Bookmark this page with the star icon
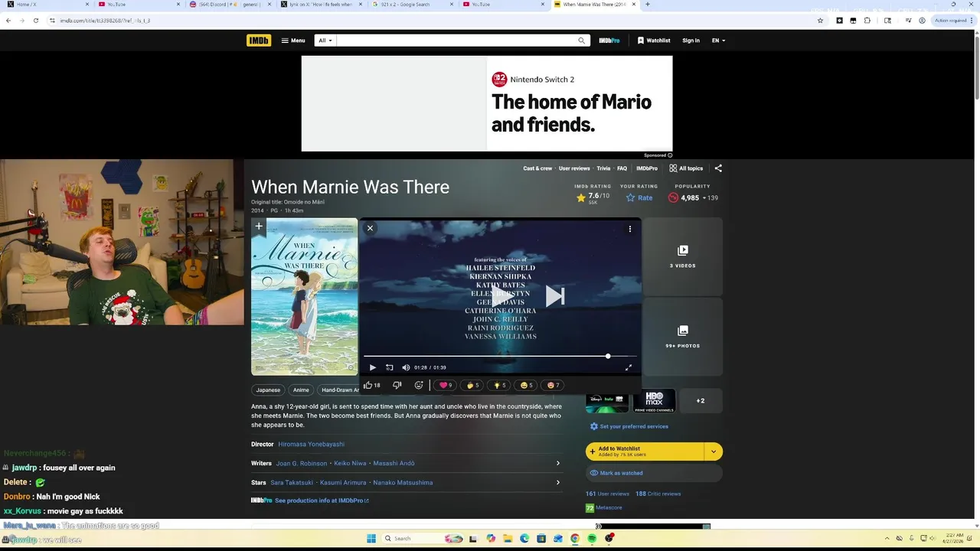 (x=821, y=21)
